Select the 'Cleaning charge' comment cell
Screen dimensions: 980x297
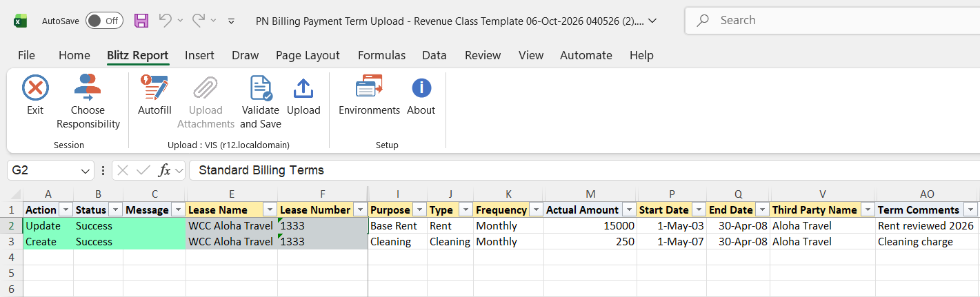coord(928,242)
